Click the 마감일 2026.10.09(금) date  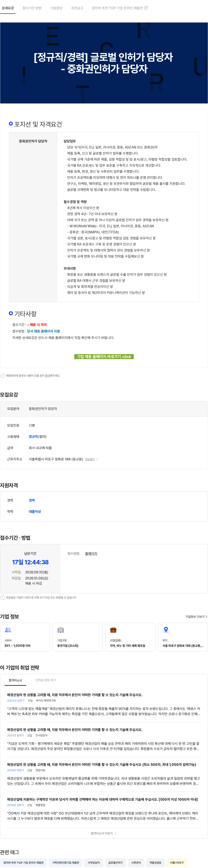(x=36, y=578)
